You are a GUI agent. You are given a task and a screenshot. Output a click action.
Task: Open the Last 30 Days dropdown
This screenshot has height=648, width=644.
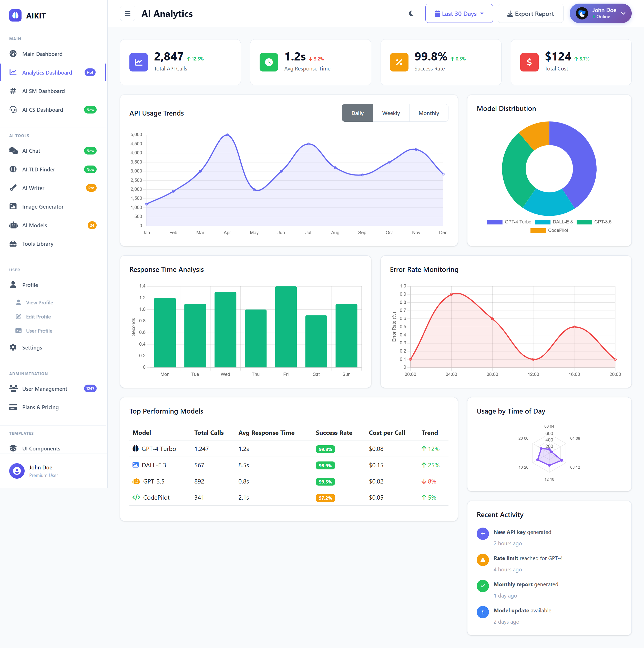point(459,14)
